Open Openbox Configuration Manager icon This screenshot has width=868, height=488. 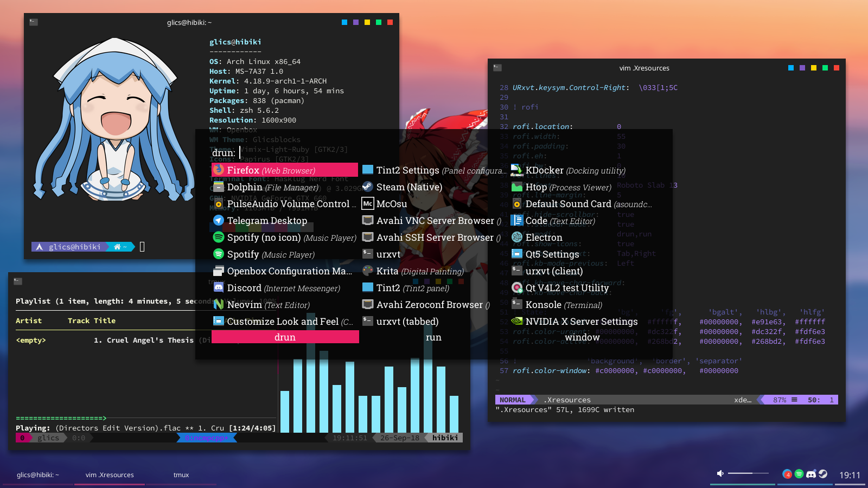point(219,271)
